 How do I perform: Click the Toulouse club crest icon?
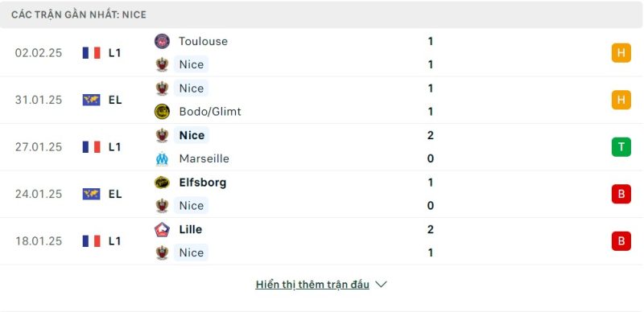[x=162, y=41]
